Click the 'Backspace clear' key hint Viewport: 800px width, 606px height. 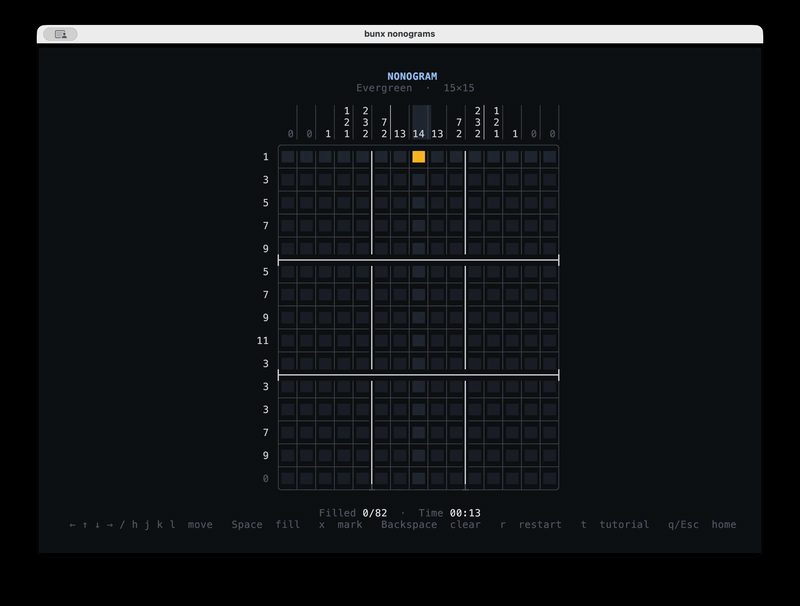point(431,524)
